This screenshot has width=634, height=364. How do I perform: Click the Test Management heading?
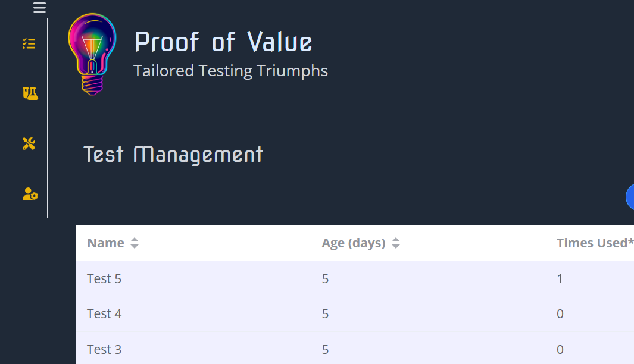(173, 155)
